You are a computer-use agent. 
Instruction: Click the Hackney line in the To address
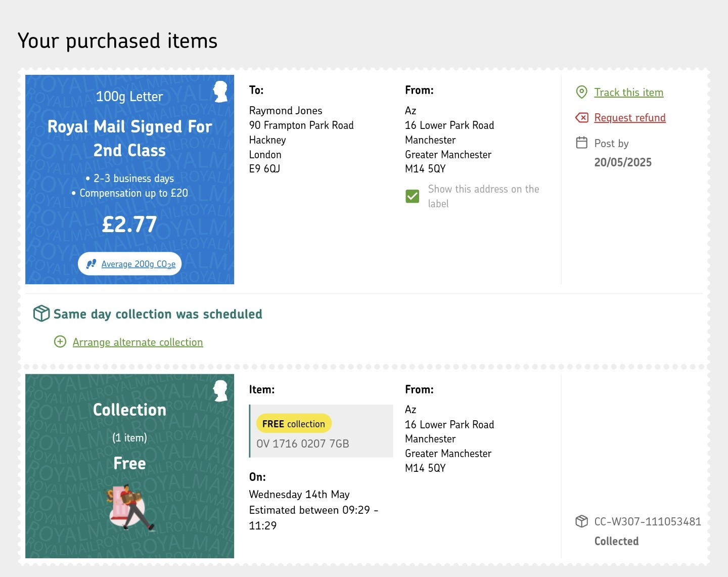tap(267, 140)
